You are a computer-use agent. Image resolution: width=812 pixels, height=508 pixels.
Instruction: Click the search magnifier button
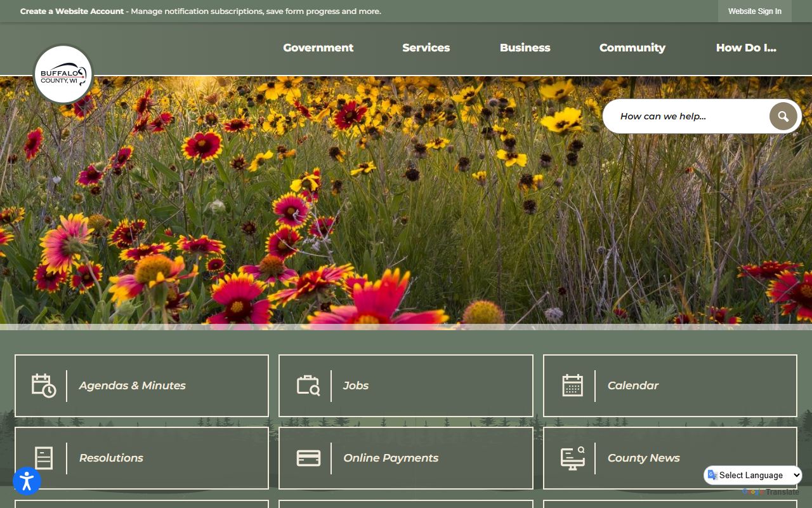click(x=783, y=116)
